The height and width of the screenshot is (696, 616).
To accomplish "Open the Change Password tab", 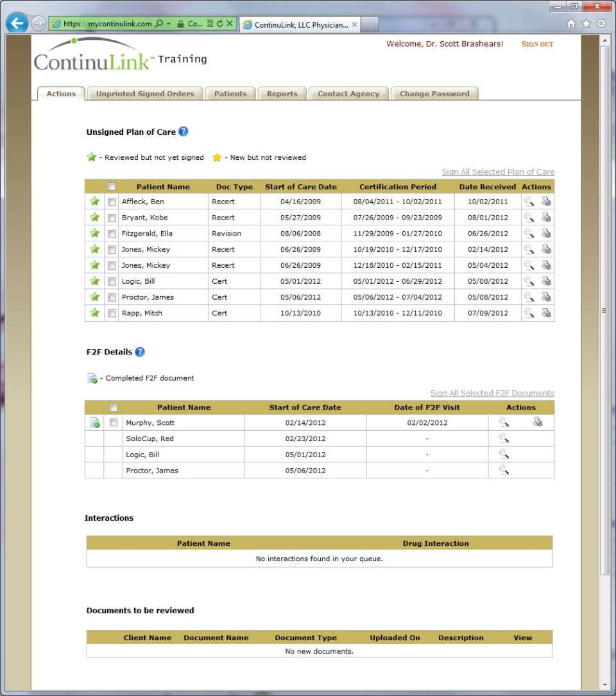I will 434,94.
